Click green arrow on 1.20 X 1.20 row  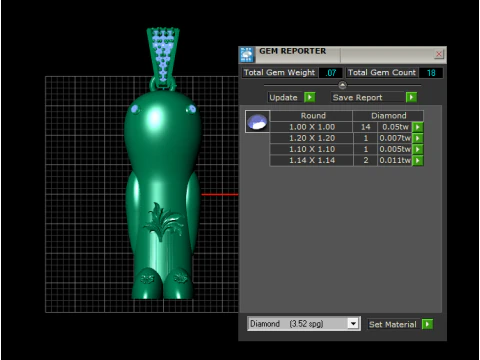coord(418,138)
